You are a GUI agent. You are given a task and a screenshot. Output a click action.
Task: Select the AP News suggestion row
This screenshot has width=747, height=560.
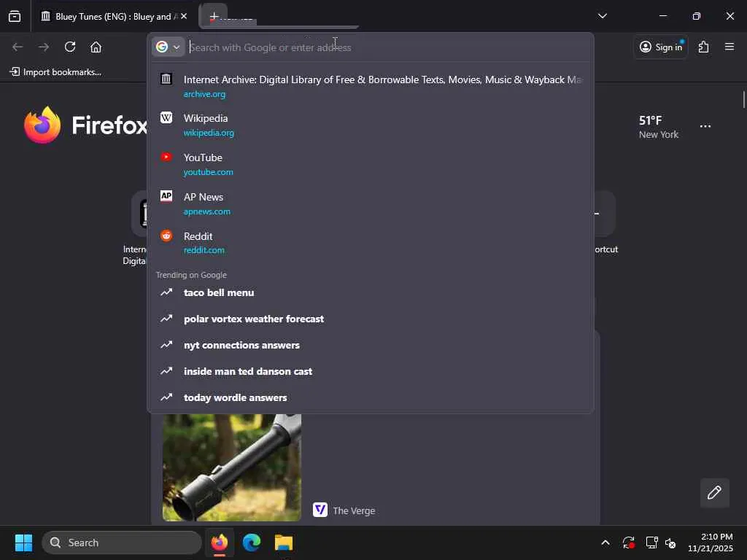point(371,204)
